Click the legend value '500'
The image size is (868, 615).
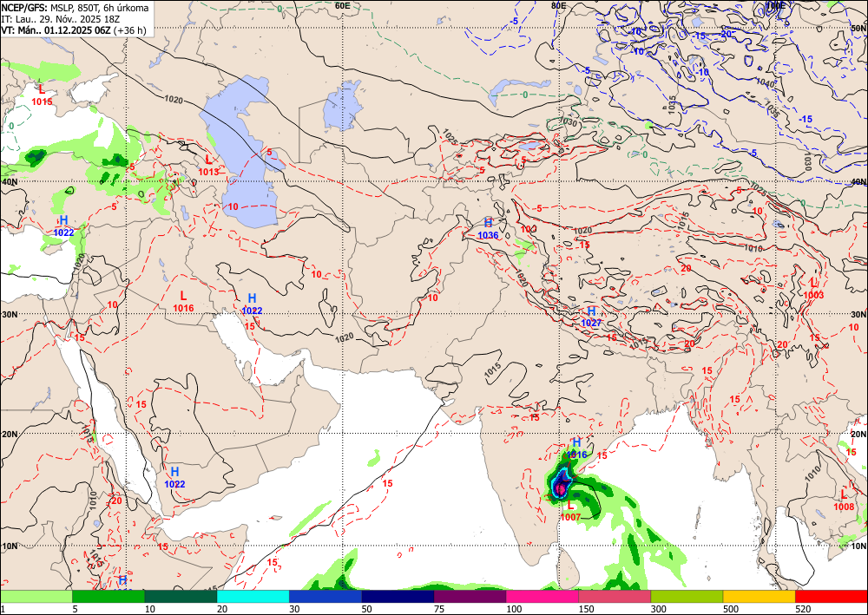point(731,609)
